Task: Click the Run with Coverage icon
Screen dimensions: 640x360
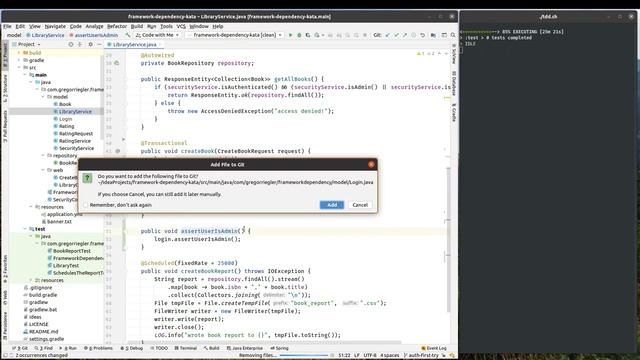Action: [x=308, y=35]
